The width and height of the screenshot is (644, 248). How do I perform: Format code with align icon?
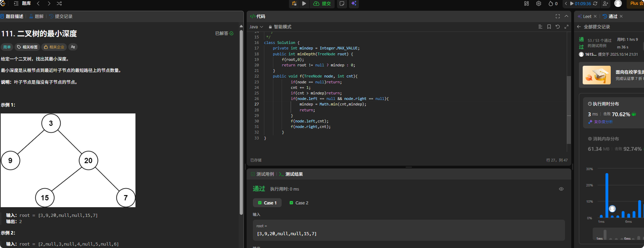[x=540, y=27]
